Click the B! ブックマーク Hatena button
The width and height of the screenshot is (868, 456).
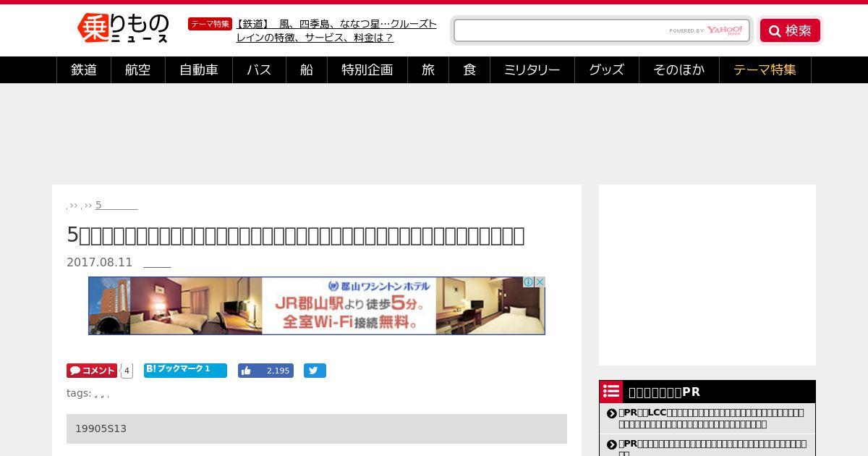[x=185, y=371]
